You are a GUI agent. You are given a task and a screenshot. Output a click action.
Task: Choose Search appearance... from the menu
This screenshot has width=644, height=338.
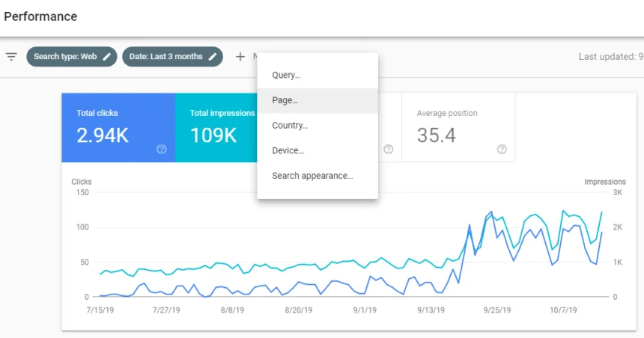click(x=318, y=176)
